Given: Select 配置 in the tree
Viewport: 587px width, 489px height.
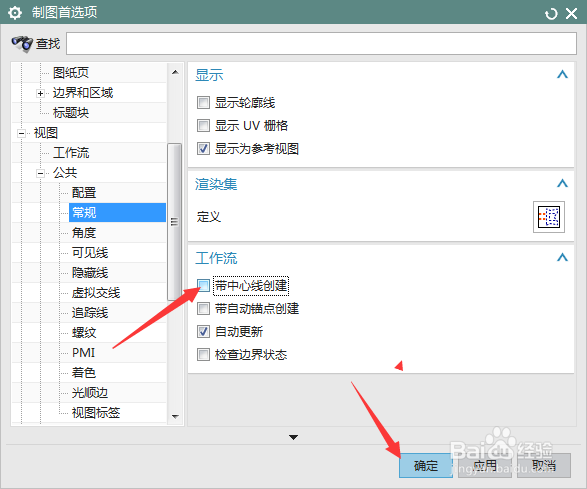Looking at the screenshot, I should [84, 193].
